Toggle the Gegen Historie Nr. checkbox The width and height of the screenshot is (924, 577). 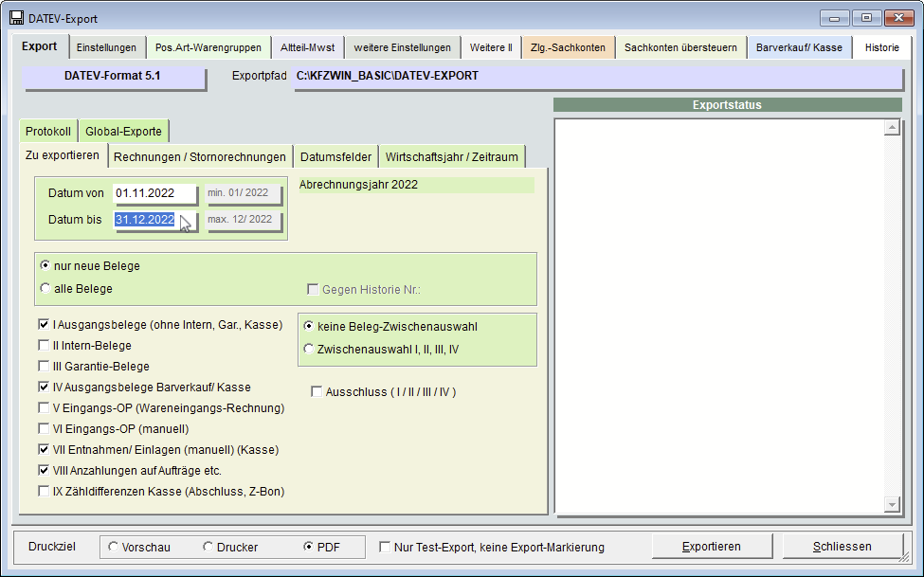click(x=313, y=289)
